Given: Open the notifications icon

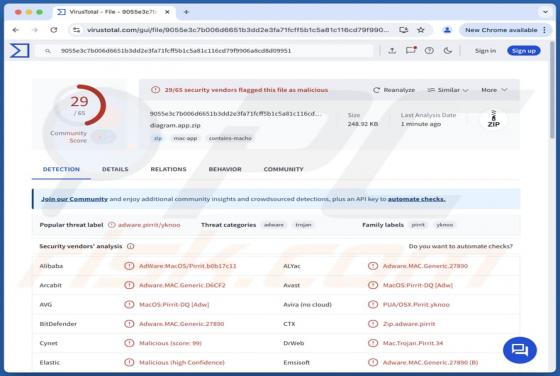Looking at the screenshot, I should [x=411, y=50].
